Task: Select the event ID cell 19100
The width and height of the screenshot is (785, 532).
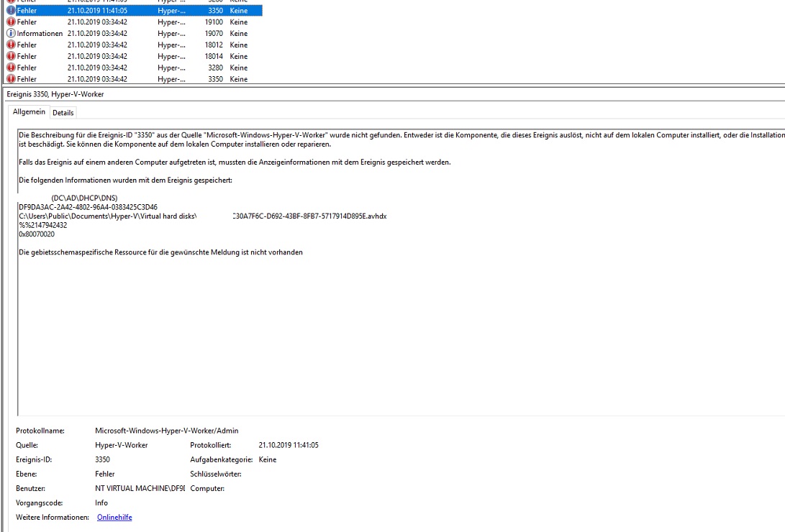Action: click(x=214, y=22)
